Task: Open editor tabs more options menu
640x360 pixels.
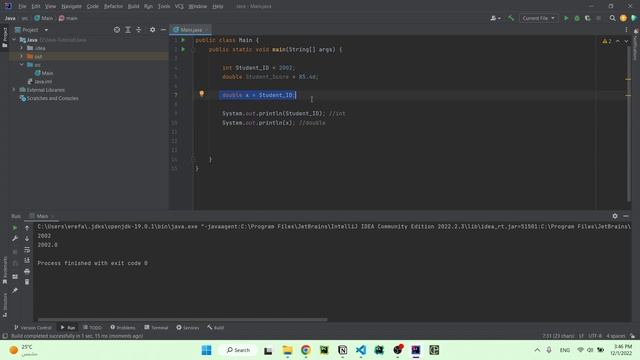Action: point(626,30)
